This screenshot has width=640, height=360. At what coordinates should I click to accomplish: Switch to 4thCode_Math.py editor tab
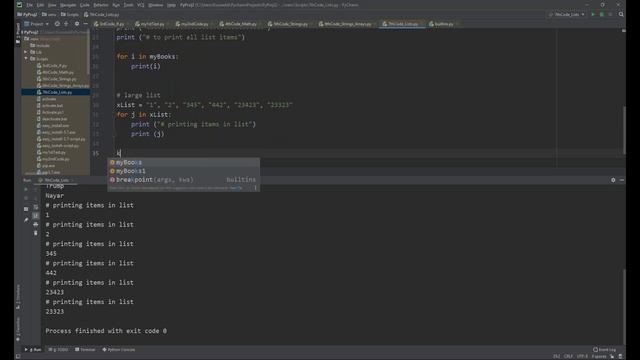click(x=240, y=24)
